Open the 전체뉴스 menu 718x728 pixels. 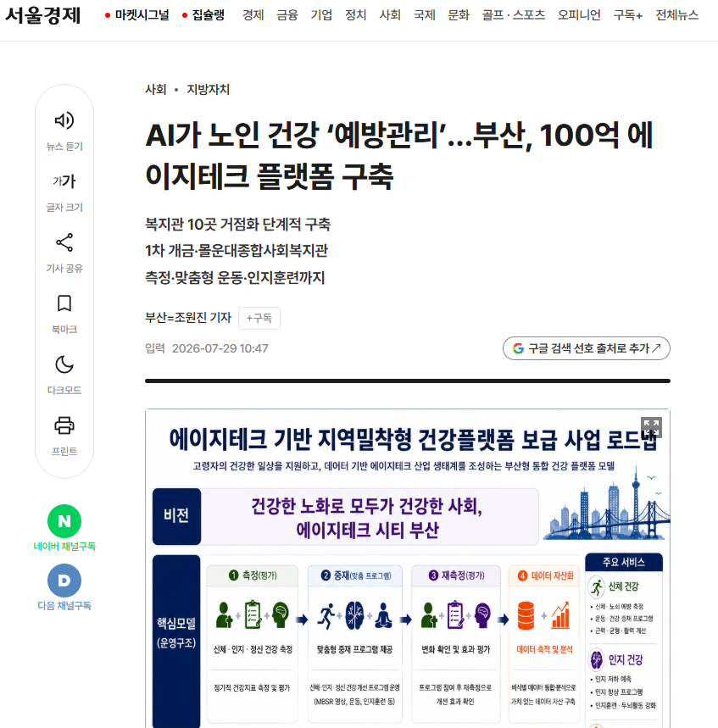pos(676,15)
